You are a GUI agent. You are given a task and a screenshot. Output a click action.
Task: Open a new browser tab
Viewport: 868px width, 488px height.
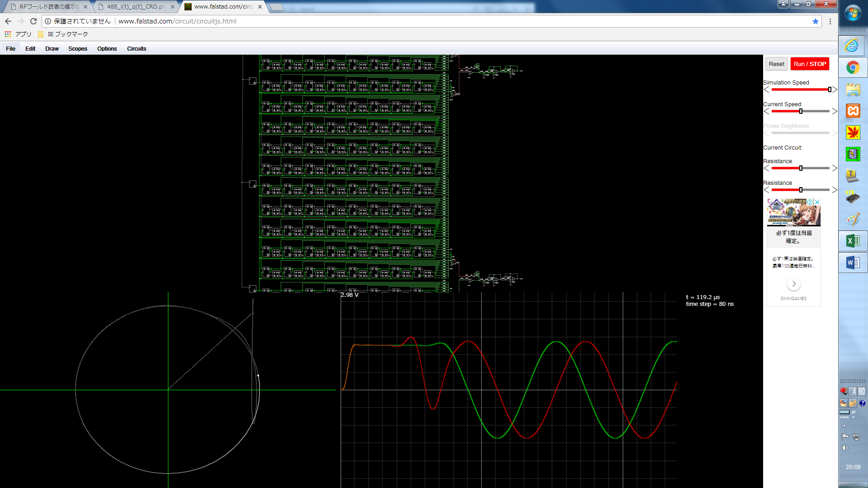[x=277, y=7]
